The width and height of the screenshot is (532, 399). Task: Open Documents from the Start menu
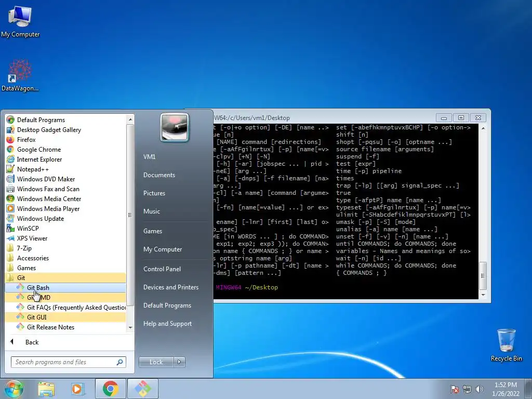pos(159,175)
